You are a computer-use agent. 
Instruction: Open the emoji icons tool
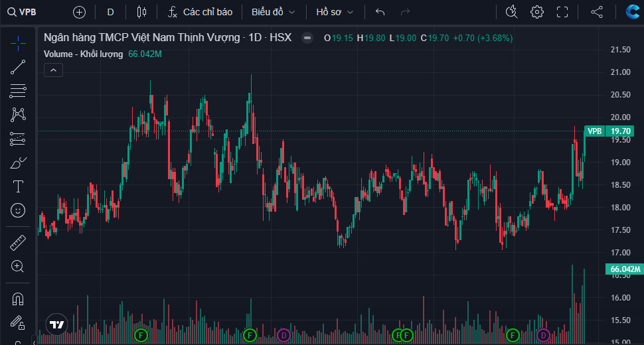(18, 210)
